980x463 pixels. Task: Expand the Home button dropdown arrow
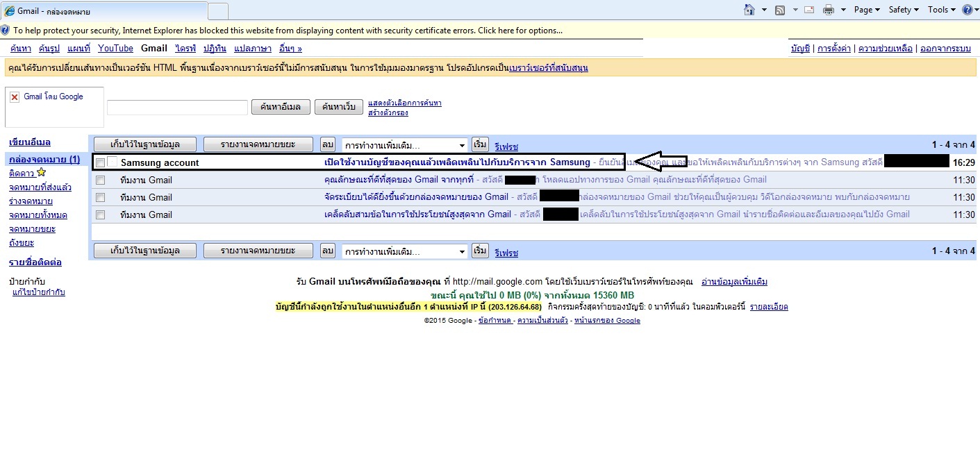[765, 10]
